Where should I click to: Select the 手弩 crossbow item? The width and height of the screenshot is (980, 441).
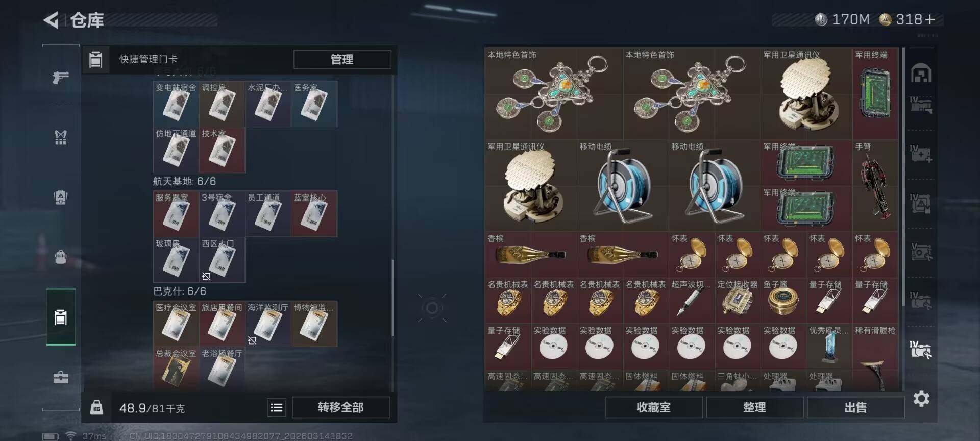tap(875, 186)
